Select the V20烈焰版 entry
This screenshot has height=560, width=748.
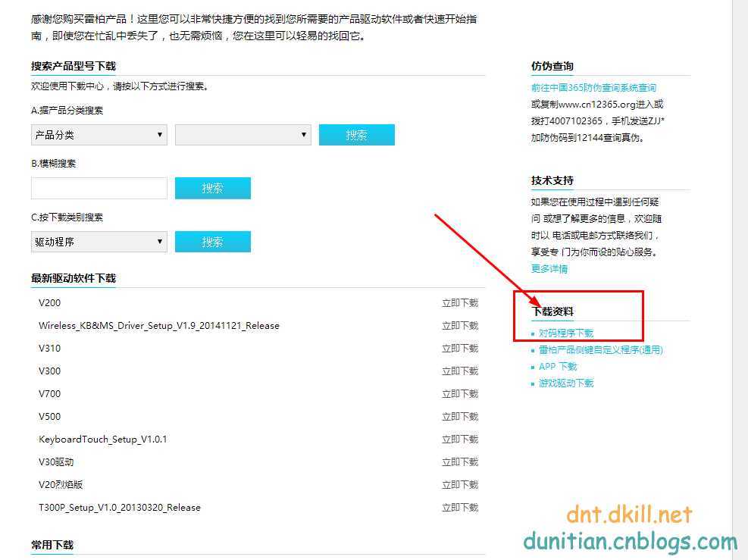pyautogui.click(x=61, y=485)
